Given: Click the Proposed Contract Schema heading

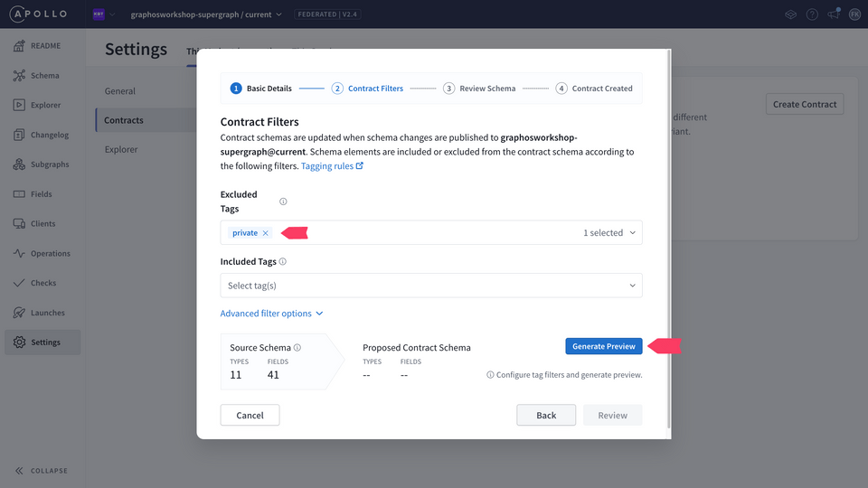Looking at the screenshot, I should pos(416,347).
